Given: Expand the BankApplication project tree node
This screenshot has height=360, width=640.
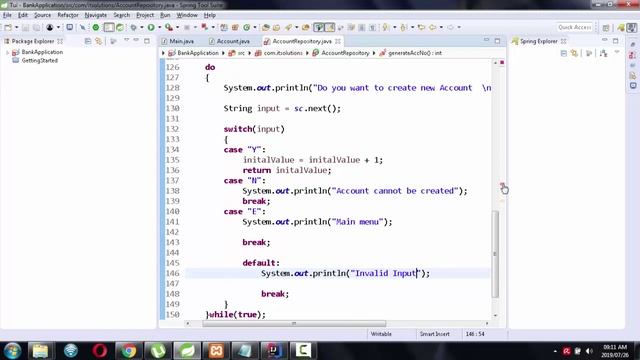Looking at the screenshot, I should [7, 52].
